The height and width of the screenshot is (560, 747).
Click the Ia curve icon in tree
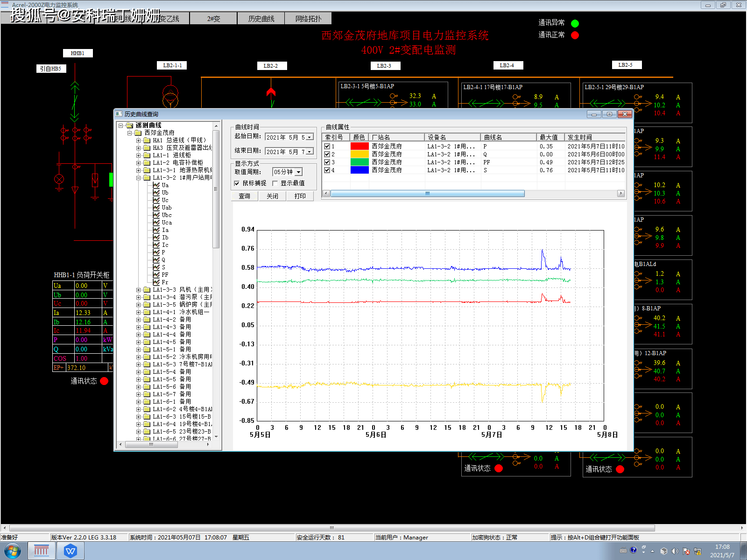[x=156, y=230]
